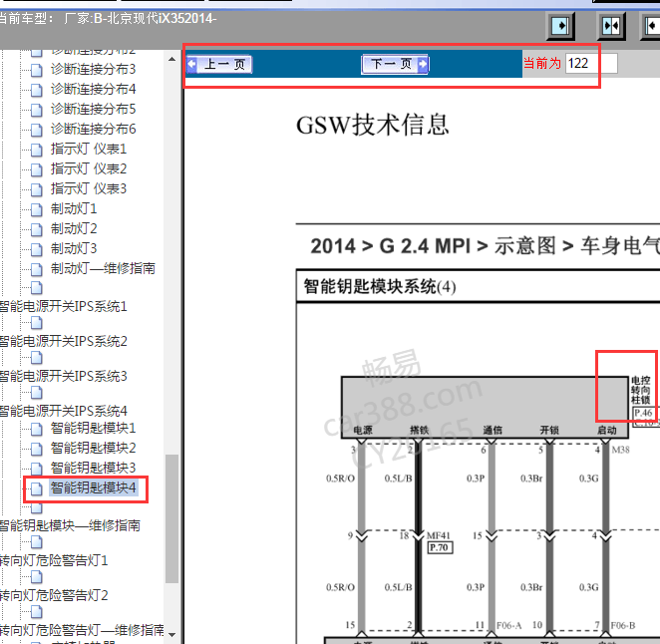Select 转向灯危险警告灯2 entry
The height and width of the screenshot is (644, 660).
click(54, 595)
